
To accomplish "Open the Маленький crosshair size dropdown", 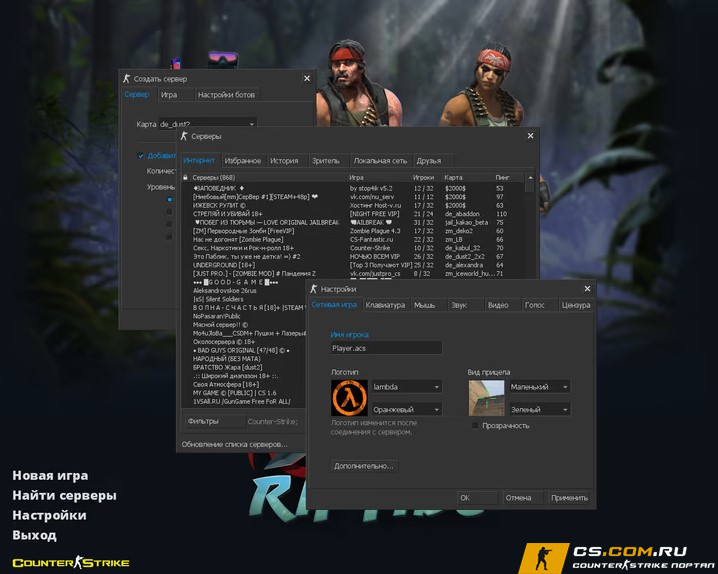I will pos(539,387).
